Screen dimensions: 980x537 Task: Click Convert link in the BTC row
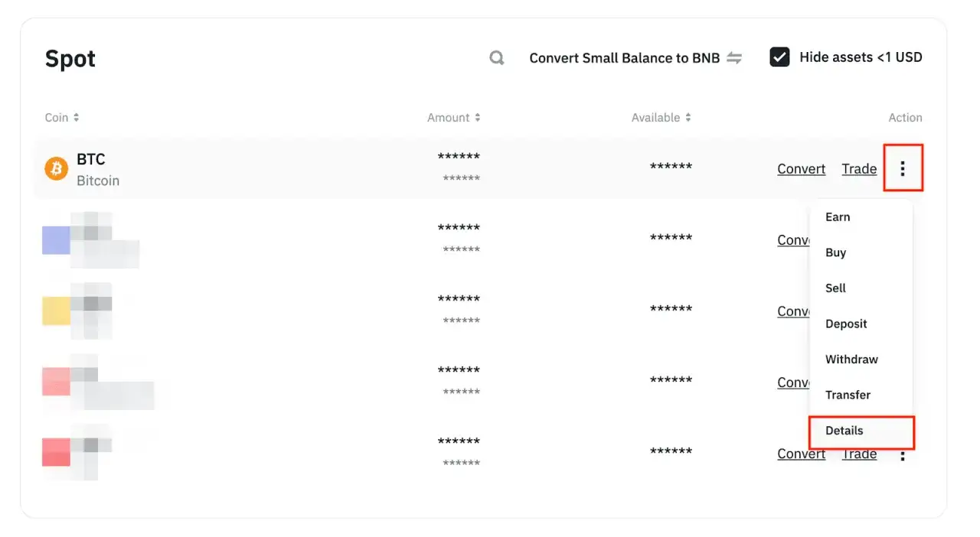[801, 169]
